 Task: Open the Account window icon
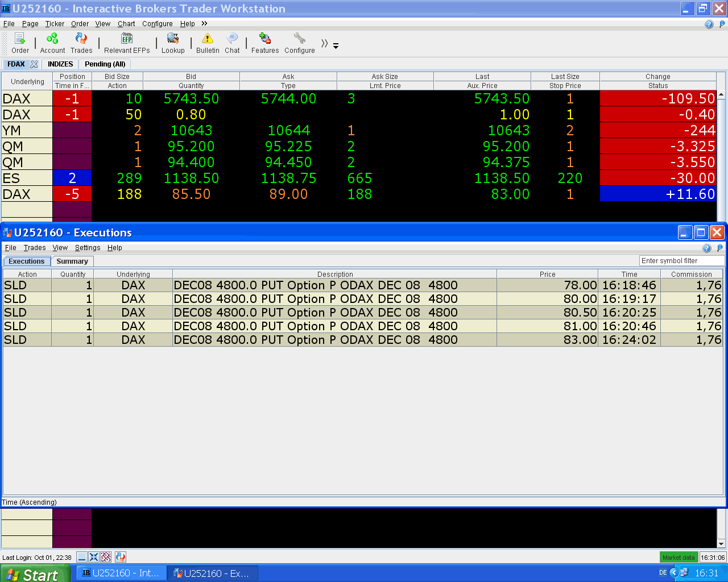(x=52, y=43)
